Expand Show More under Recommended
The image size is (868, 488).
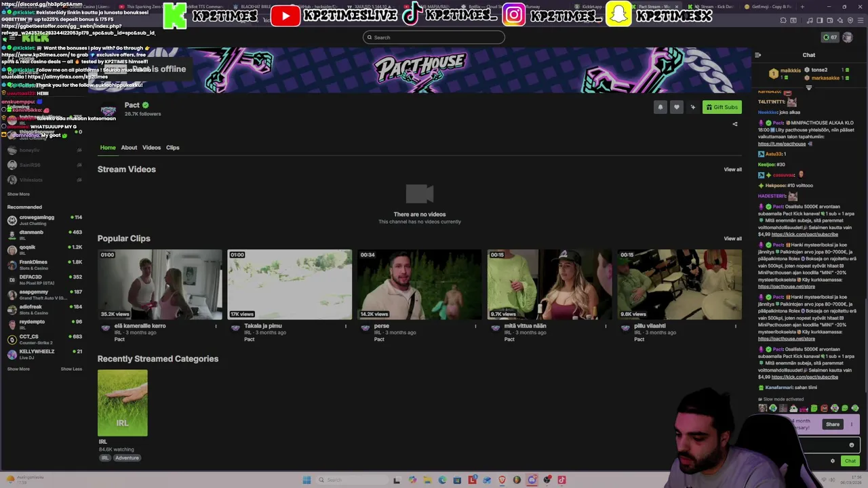click(18, 369)
